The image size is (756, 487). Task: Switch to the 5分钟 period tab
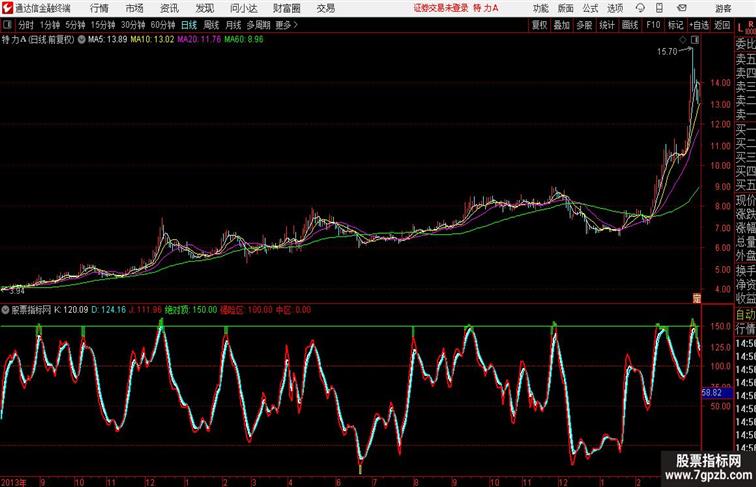pos(75,25)
